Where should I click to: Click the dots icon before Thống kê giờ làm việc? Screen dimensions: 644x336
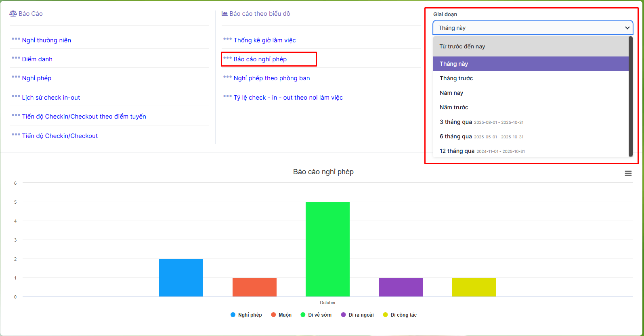[227, 39]
